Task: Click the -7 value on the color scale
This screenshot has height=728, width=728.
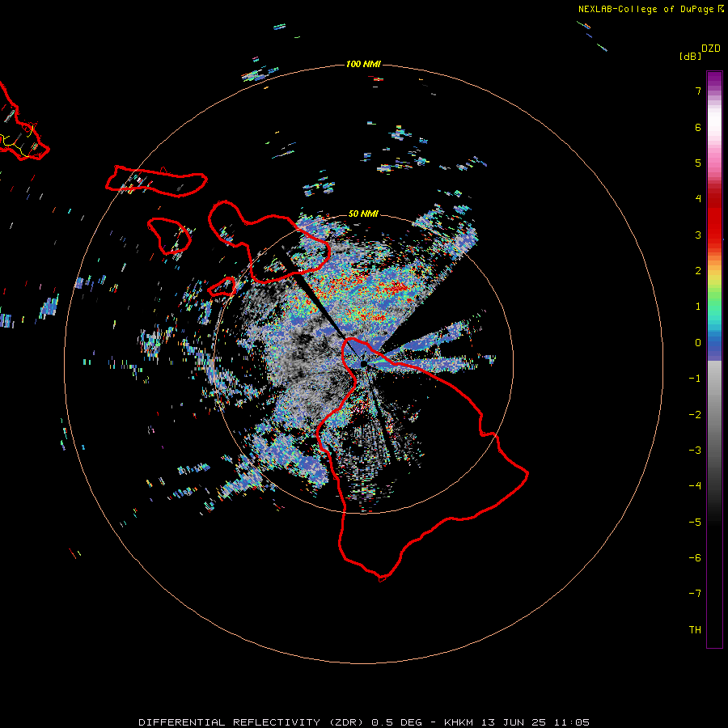Action: click(695, 594)
